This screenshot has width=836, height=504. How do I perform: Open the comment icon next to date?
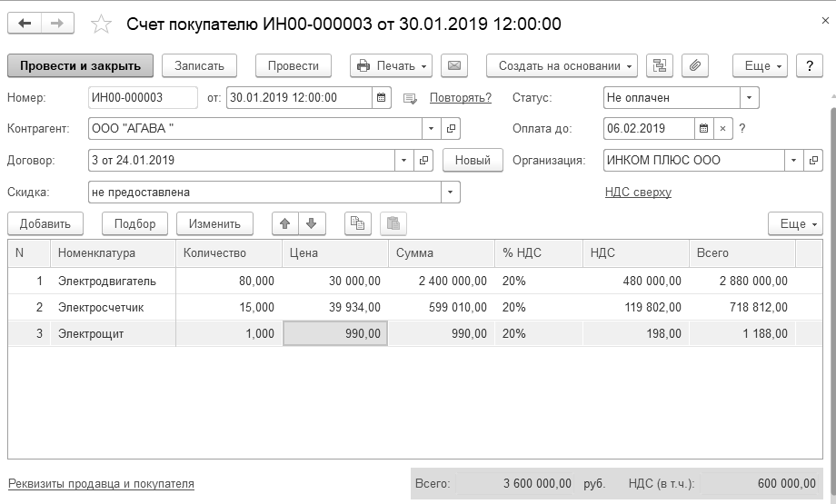[410, 98]
